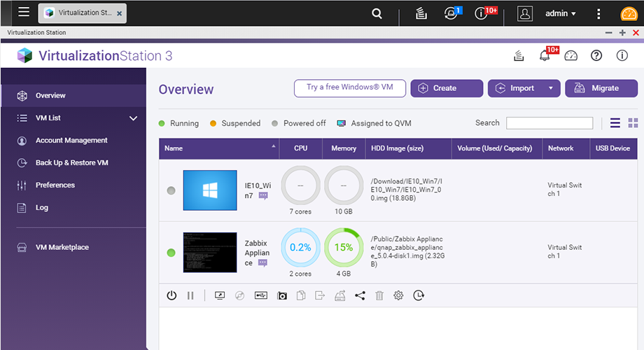Click the migrate VM icon in toolbar
The width and height of the screenshot is (644, 350).
(x=339, y=295)
